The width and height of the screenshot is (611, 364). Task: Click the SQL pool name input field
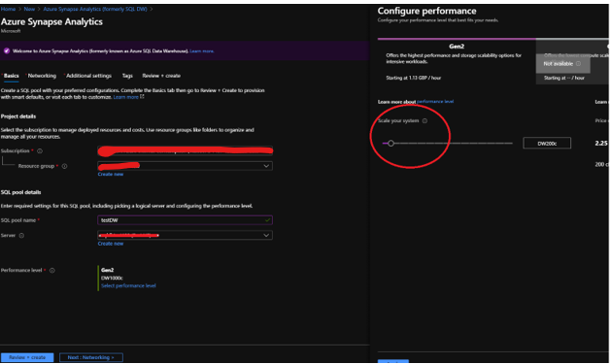pos(186,220)
